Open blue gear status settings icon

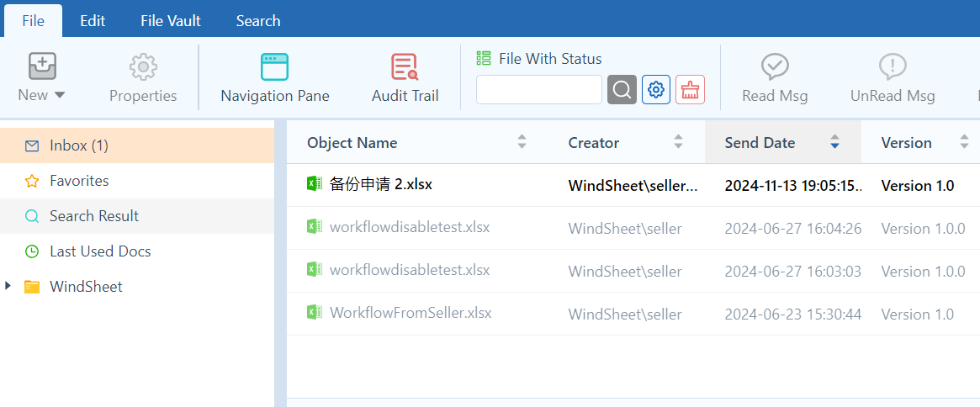click(656, 90)
